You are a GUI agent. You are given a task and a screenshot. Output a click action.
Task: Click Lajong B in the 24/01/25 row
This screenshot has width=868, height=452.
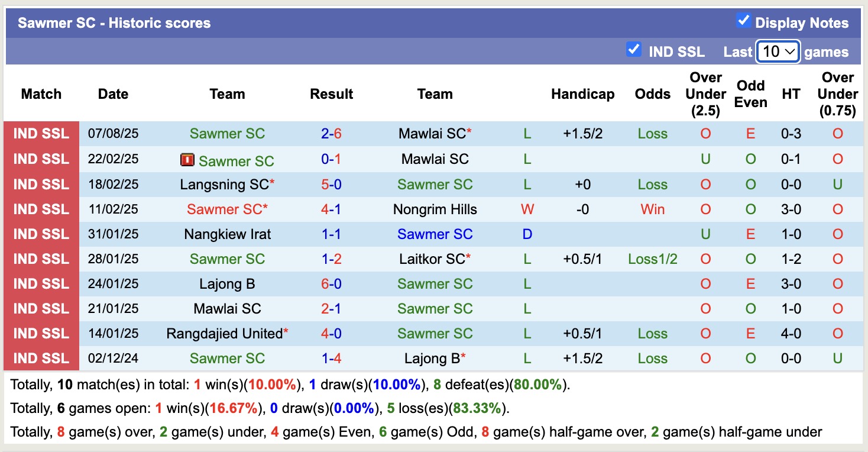228,283
